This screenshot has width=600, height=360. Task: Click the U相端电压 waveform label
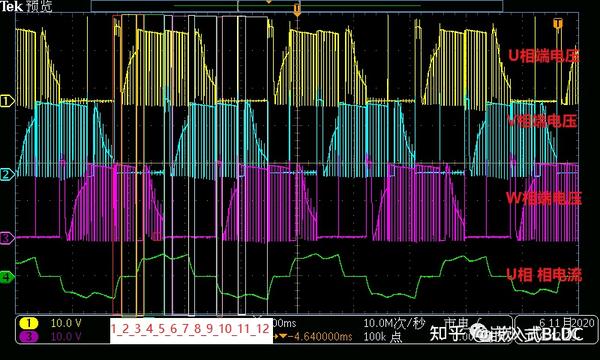[x=543, y=56]
